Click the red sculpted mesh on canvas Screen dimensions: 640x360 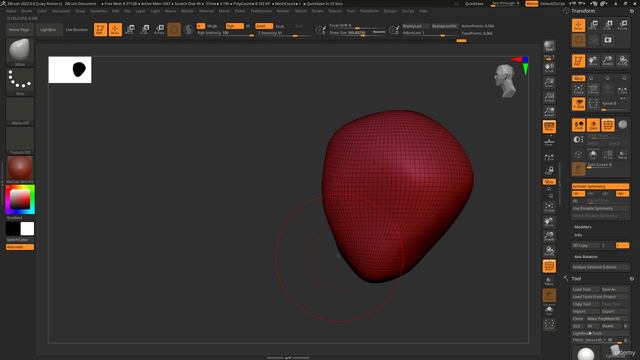click(397, 196)
